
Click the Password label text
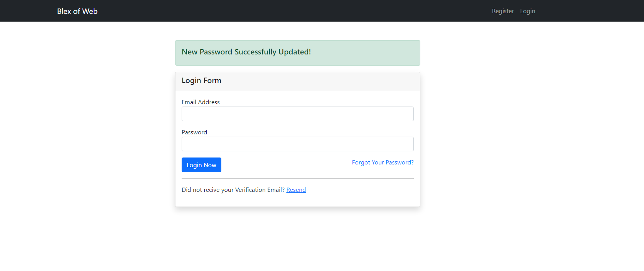(x=194, y=132)
